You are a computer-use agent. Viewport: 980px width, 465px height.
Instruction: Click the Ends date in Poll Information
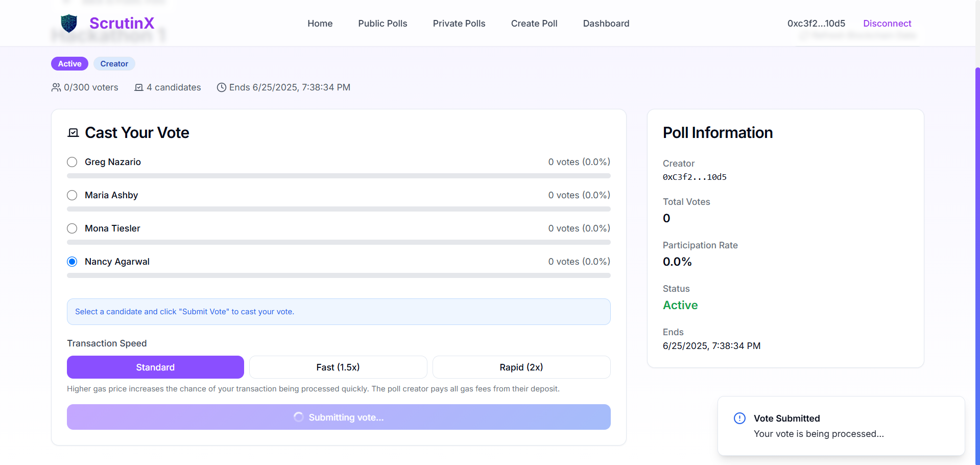tap(711, 346)
